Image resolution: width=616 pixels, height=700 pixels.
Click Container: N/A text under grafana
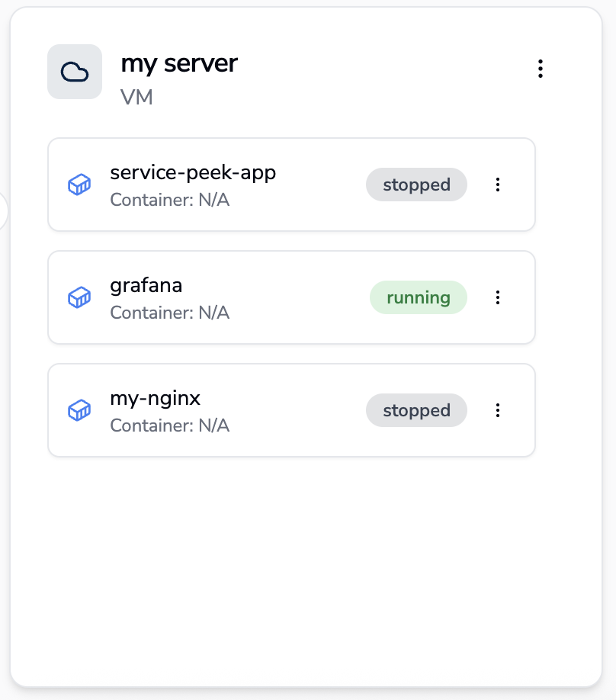[169, 313]
